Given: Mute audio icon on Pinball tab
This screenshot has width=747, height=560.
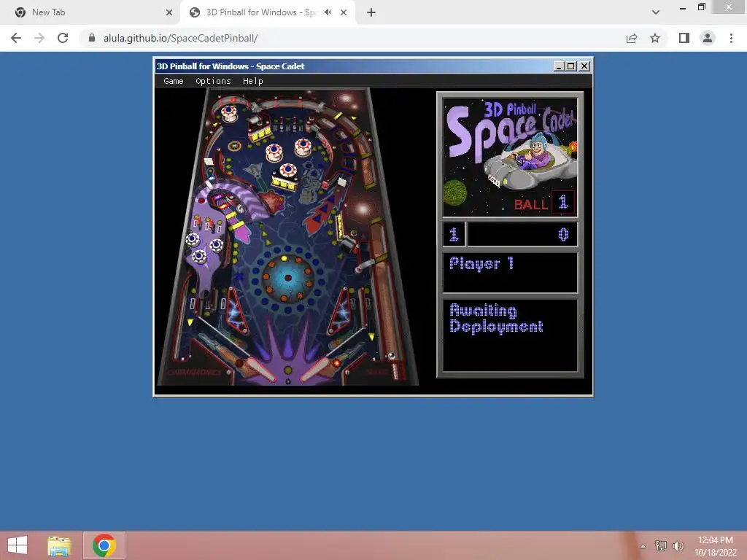Looking at the screenshot, I should [328, 12].
